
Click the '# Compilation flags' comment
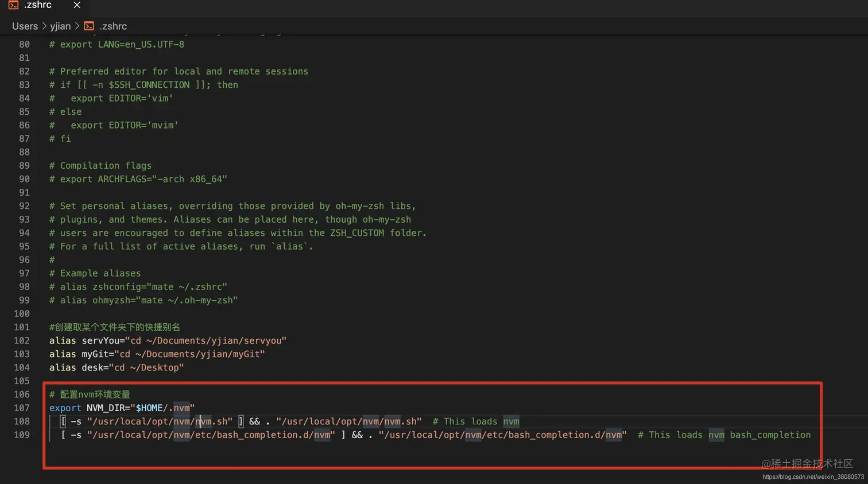[100, 166]
